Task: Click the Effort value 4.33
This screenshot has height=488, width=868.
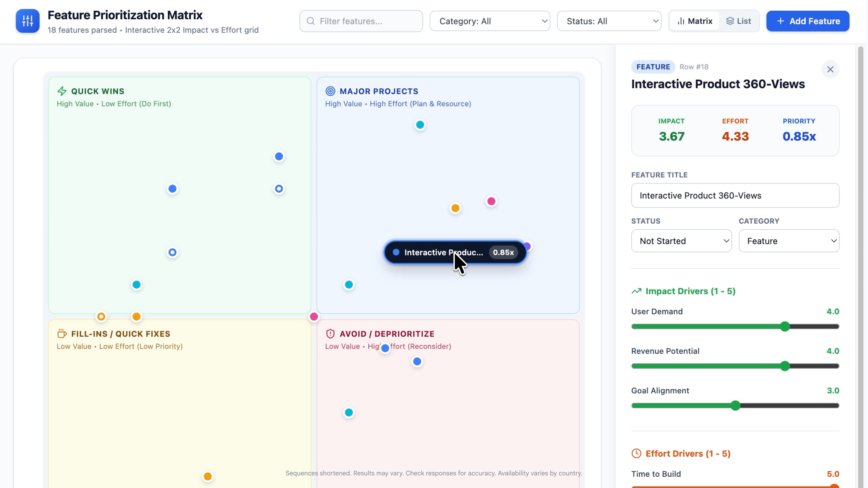Action: (x=735, y=136)
